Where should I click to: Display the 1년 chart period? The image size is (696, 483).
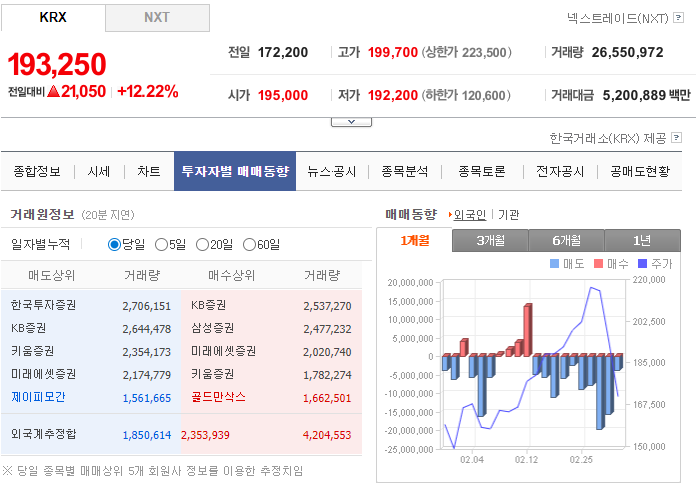tap(642, 240)
